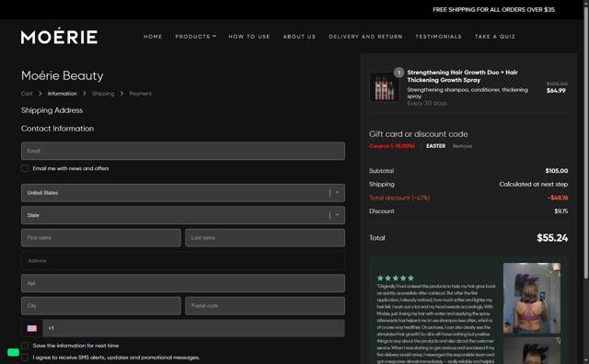Screen dimensions: 589x364
Task: Click the $64.99 product price
Action: click(x=556, y=90)
